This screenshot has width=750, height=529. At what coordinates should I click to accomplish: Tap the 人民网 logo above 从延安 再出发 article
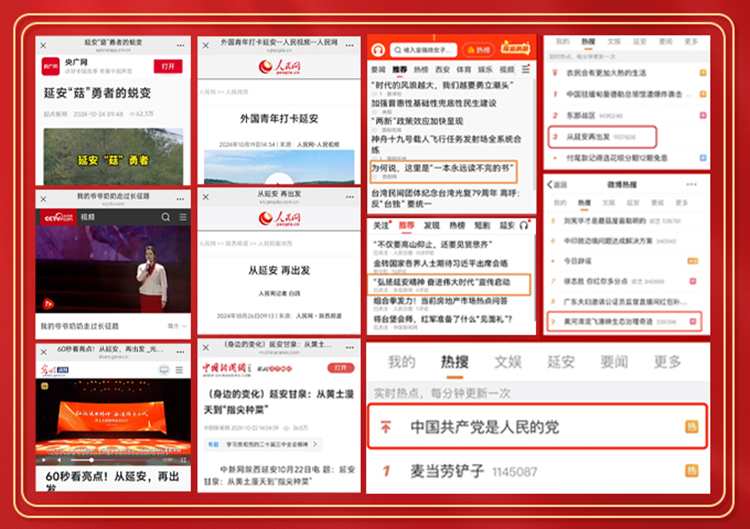pyautogui.click(x=279, y=219)
